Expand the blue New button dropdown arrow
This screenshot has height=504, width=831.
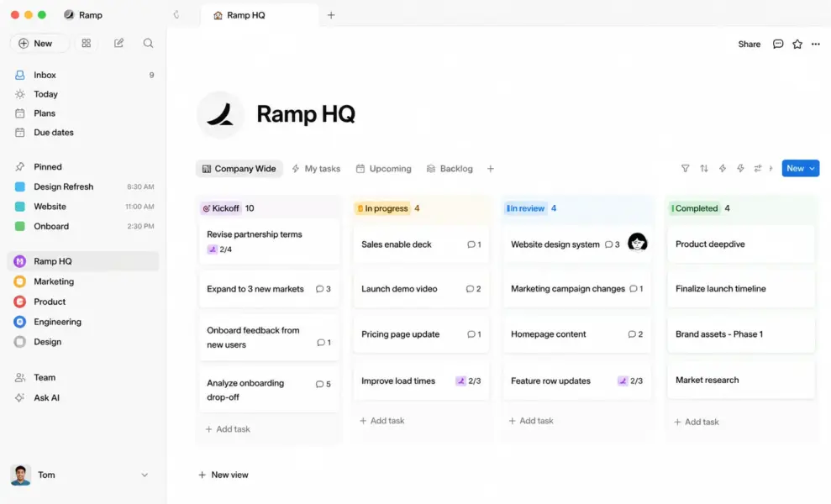[x=813, y=169]
